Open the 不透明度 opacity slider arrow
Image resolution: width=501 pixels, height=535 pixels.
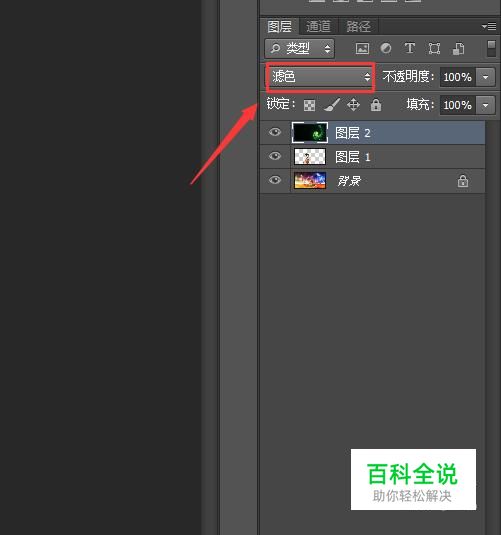click(485, 77)
